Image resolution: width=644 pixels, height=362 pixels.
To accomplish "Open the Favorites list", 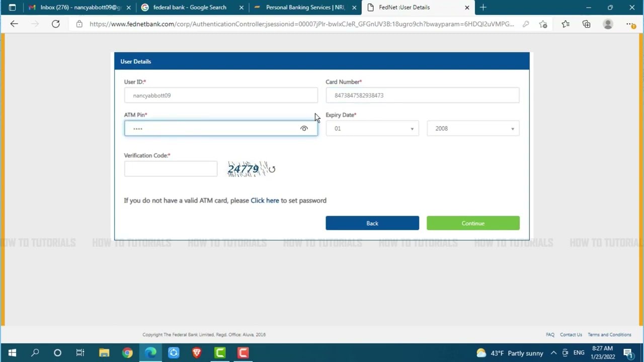I will pos(566,24).
